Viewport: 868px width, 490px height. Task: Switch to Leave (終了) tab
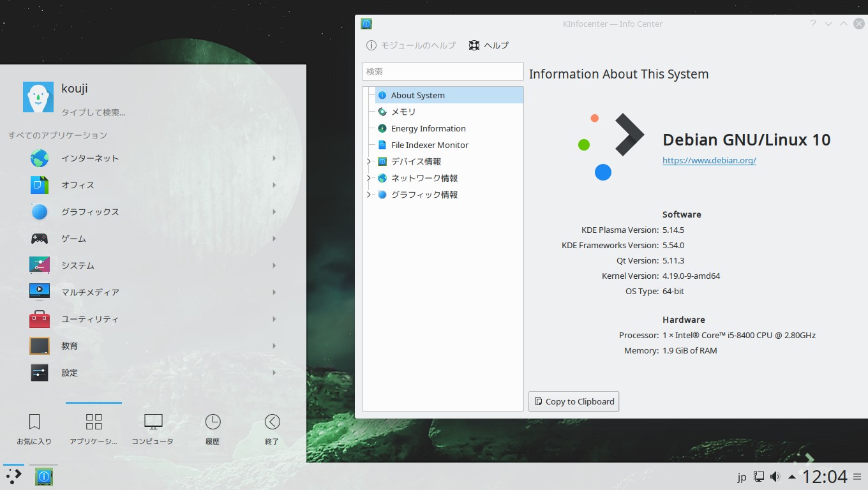tap(272, 429)
